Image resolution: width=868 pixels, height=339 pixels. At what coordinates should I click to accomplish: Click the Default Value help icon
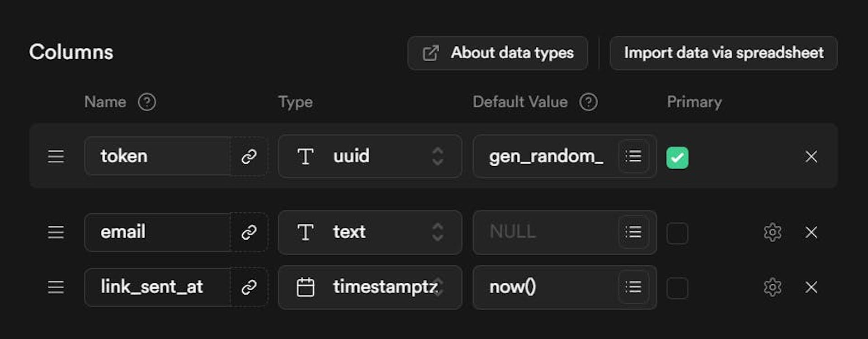(588, 102)
